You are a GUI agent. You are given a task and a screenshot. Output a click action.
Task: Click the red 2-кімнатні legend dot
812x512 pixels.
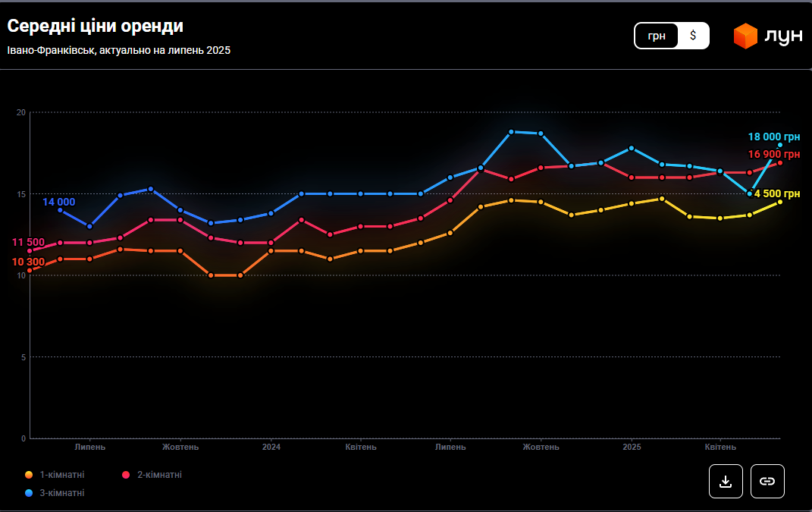point(127,475)
